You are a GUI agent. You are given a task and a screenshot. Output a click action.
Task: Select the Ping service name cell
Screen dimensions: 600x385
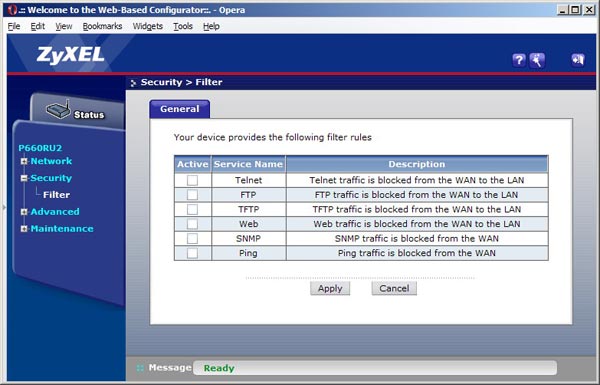[248, 253]
